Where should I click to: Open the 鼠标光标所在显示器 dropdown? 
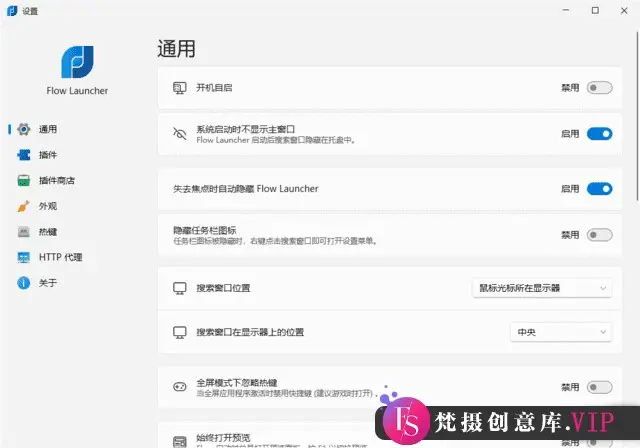tap(542, 288)
